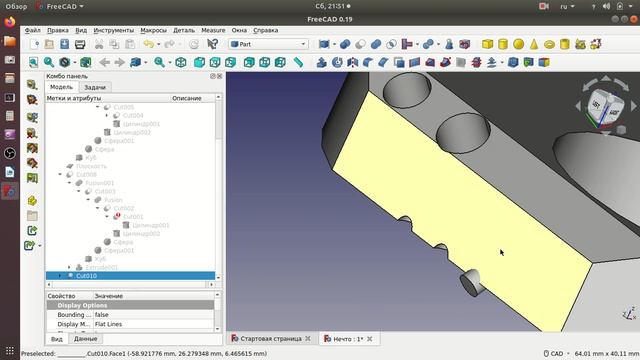Open Firefox from the Ubuntu dock

10,22
